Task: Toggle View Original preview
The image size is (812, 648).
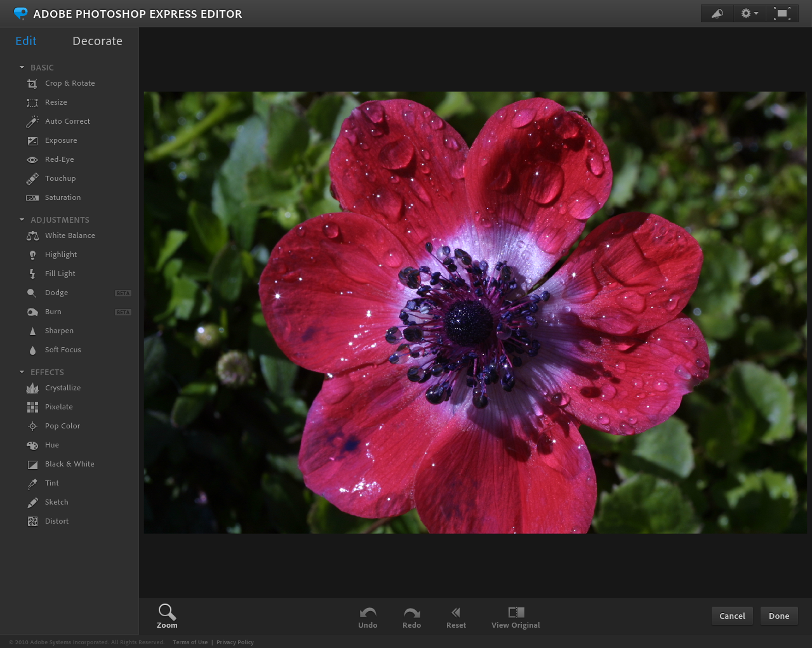Action: pos(515,617)
